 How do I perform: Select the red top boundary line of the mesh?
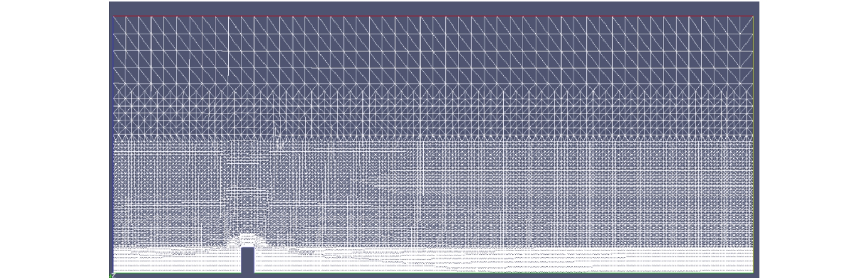click(x=433, y=17)
